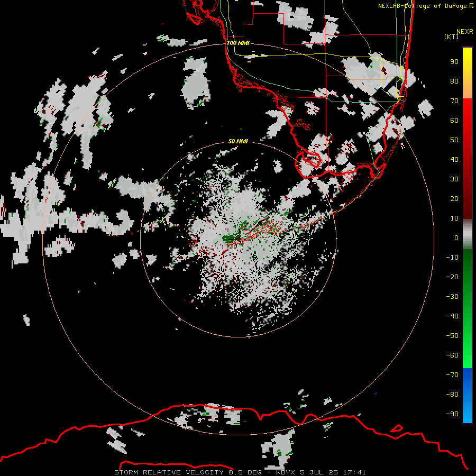This screenshot has height=476, width=476.
Task: Click the "[KT]" units label
Action: pyautogui.click(x=452, y=36)
